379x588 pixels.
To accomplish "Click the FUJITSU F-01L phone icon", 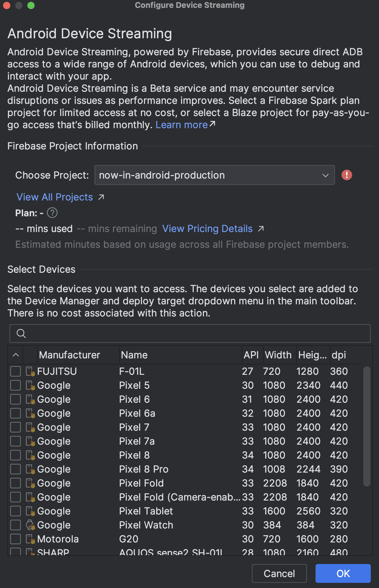I will tap(30, 371).
